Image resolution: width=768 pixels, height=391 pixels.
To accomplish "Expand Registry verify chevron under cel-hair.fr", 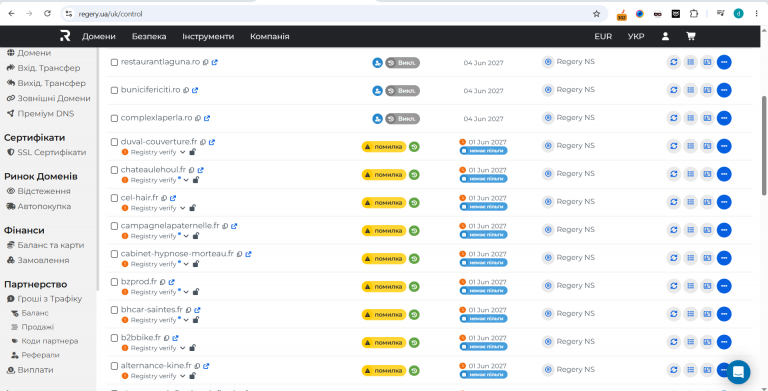I will coord(183,208).
